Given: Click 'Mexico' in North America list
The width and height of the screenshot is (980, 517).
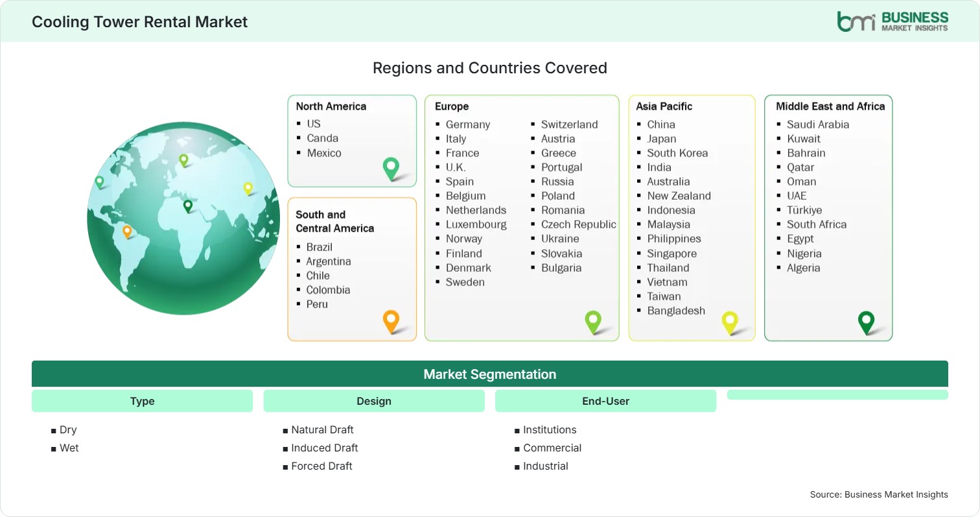Looking at the screenshot, I should point(324,152).
